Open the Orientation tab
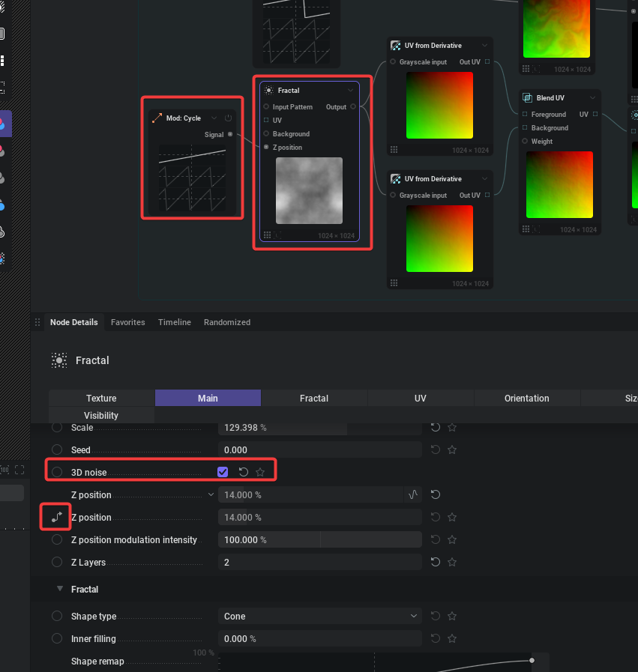This screenshot has height=672, width=638. 526,398
